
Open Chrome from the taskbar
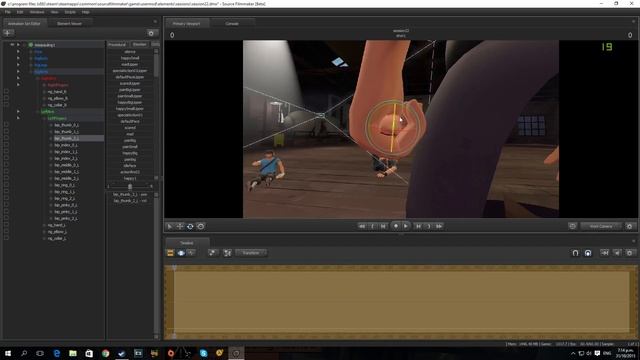click(105, 353)
